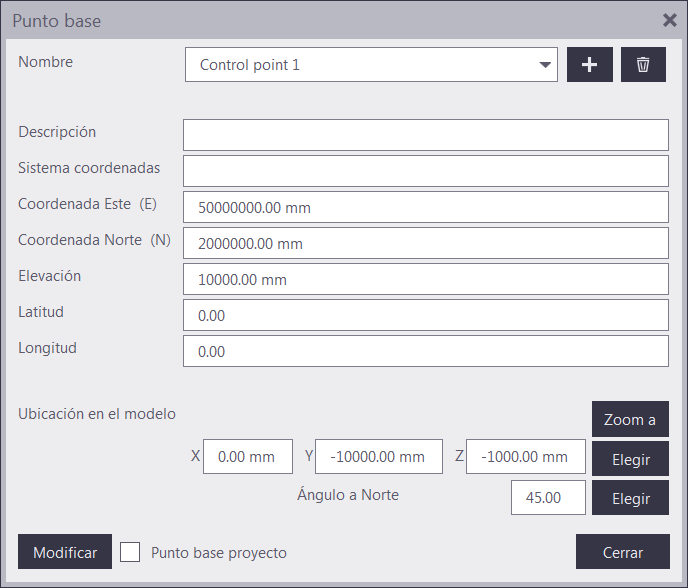Viewport: 688px width, 588px height.
Task: Click the Zoom a button
Action: point(630,419)
